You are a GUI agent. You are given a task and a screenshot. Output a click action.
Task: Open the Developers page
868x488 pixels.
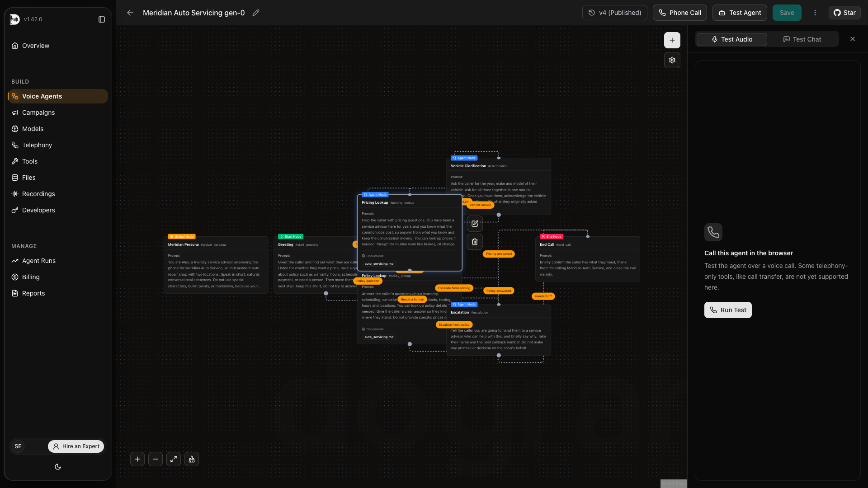point(58,210)
